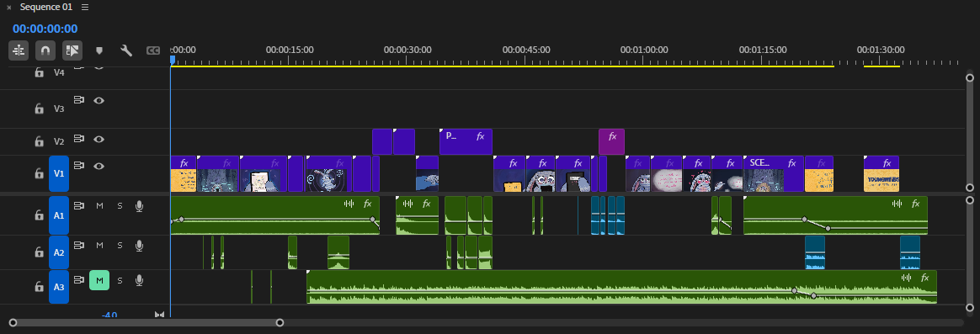Click the Add Marker icon

pyautogui.click(x=99, y=50)
